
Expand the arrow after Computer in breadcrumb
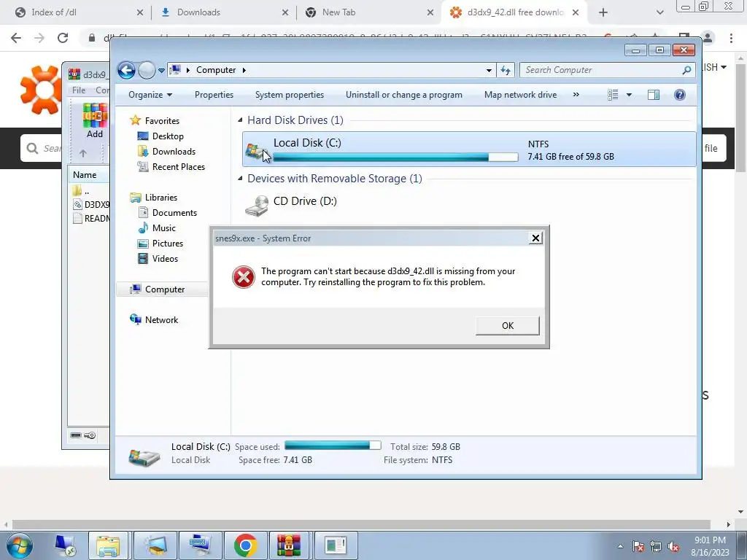click(x=244, y=70)
